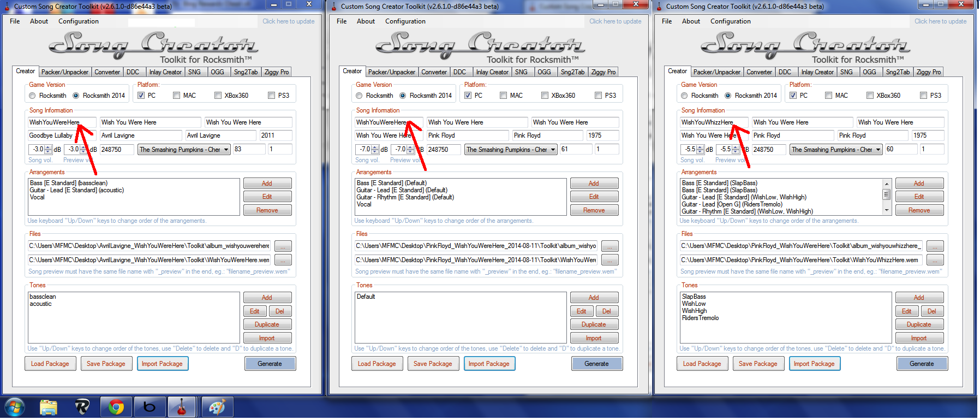Click 'Click here to update' in middle window
This screenshot has width=980, height=420.
pos(616,21)
